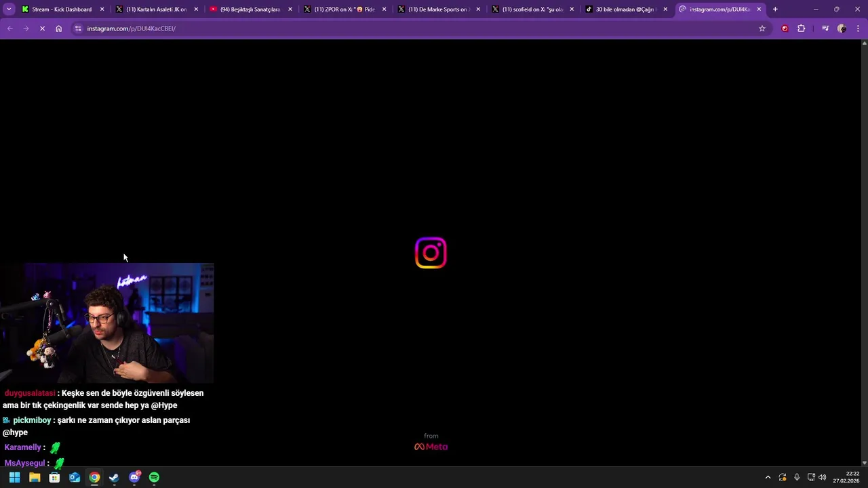
Task: Open Outlook from taskbar
Action: tap(75, 477)
